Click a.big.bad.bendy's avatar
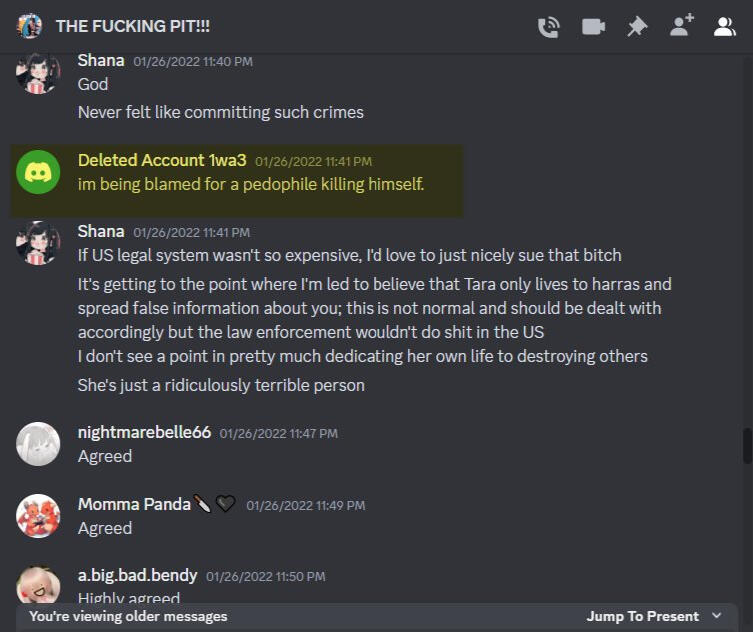Screen dimensions: 753x632 pos(38,585)
